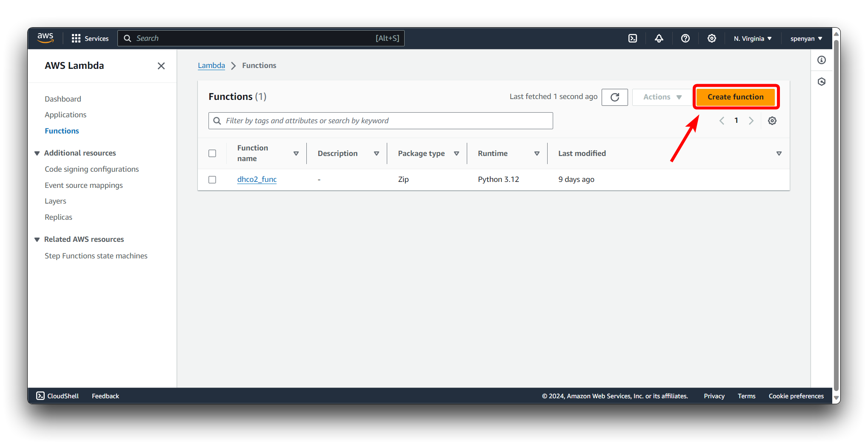Click the Functions breadcrumb text
The image size is (868, 445).
[259, 65]
